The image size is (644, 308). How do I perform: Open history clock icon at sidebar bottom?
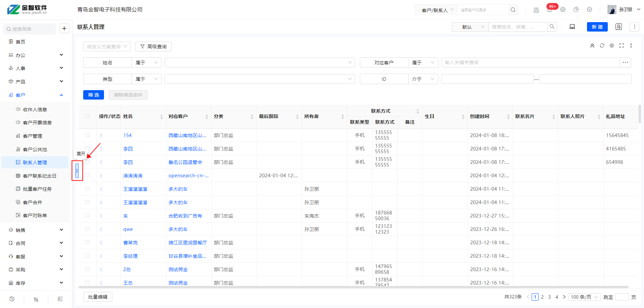[x=12, y=299]
